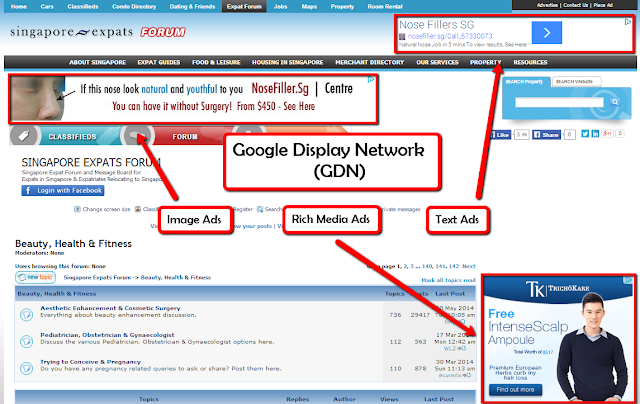Open Room Rental in top navigation
The width and height of the screenshot is (640, 404).
click(385, 7)
